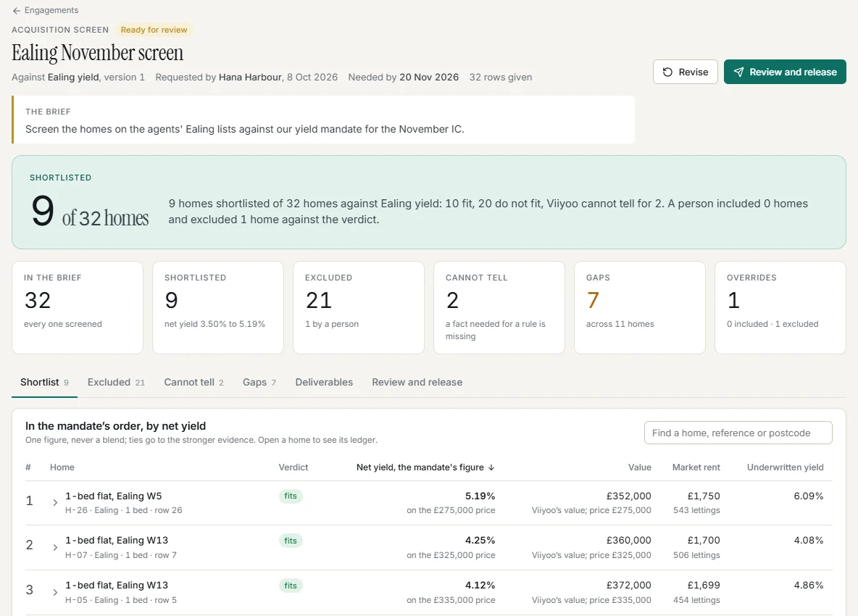Click the 454 lettings text

696,600
